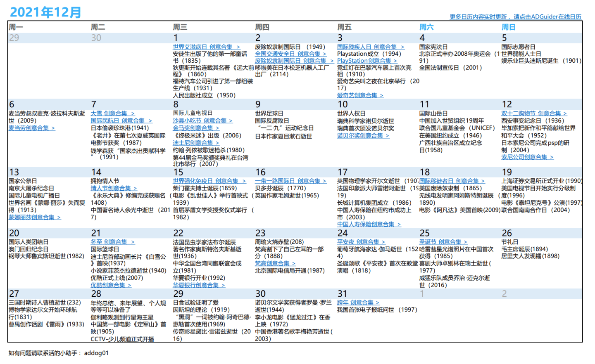Image resolution: width=595 pixels, height=364 pixels.
Task: Open the ADGuider online calendar link
Action: (x=515, y=17)
